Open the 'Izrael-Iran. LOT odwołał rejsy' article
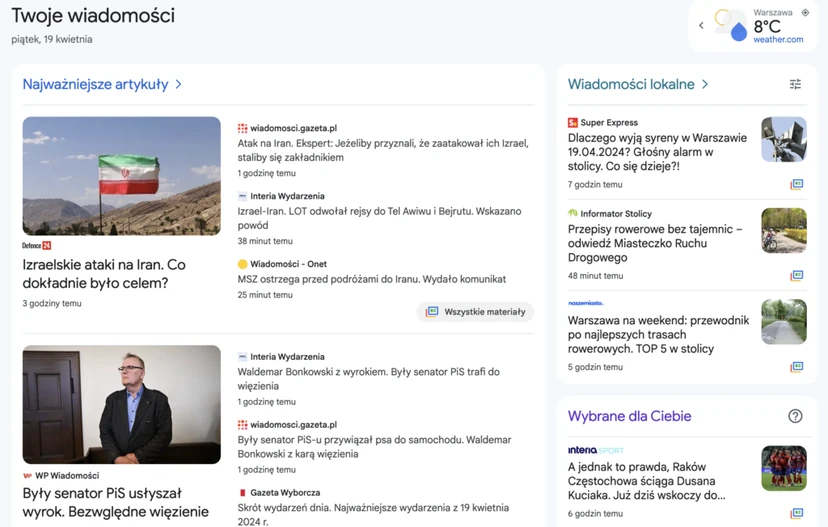This screenshot has height=527, width=828. click(379, 218)
